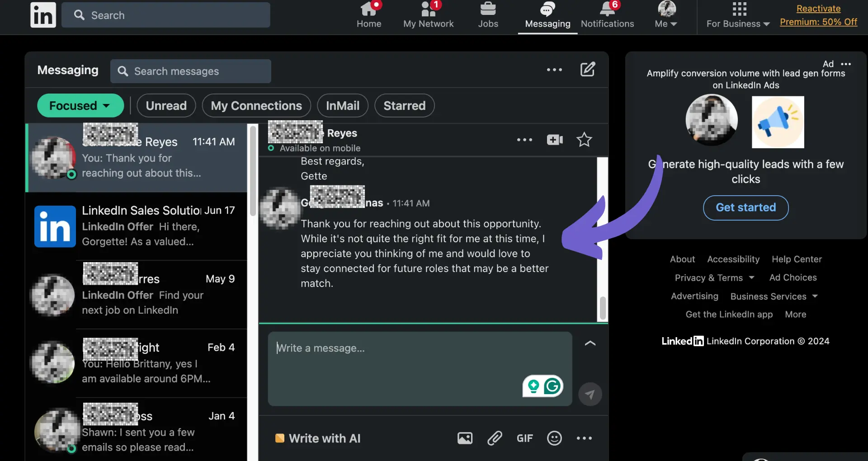Viewport: 868px width, 461px height.
Task: Click the megaphone ad image
Action: (778, 122)
